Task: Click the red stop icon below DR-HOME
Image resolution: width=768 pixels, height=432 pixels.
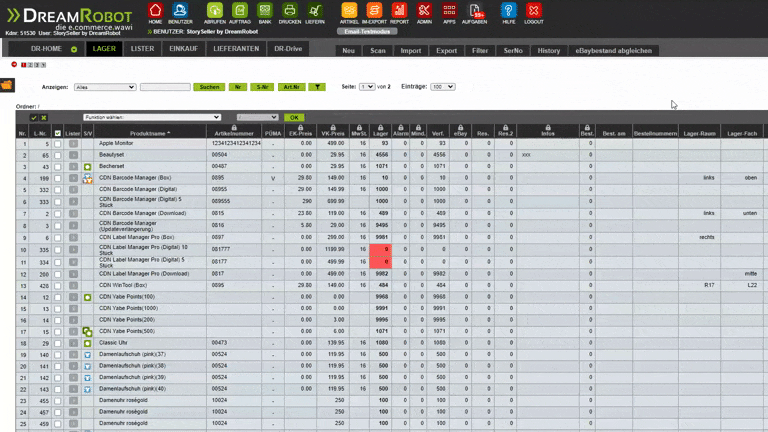Action: [14, 64]
